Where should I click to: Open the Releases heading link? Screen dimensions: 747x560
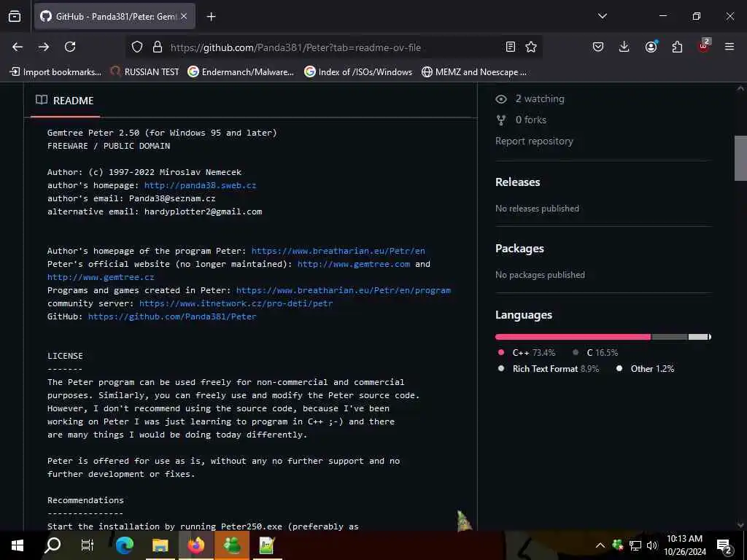[x=518, y=182]
